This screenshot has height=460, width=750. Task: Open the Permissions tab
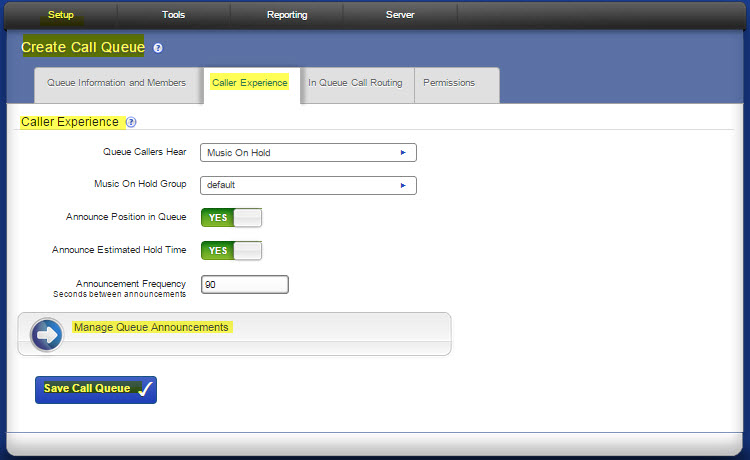tap(457, 85)
